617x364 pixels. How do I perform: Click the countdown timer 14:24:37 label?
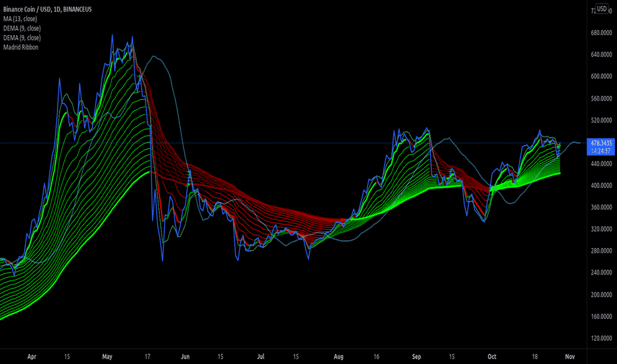[601, 151]
